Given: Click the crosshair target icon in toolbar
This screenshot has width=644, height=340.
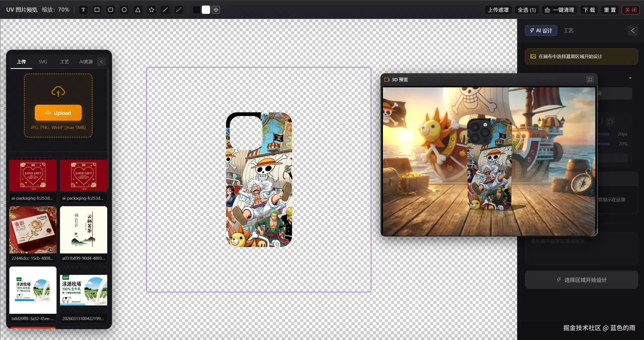Looking at the screenshot, I should pos(216,10).
